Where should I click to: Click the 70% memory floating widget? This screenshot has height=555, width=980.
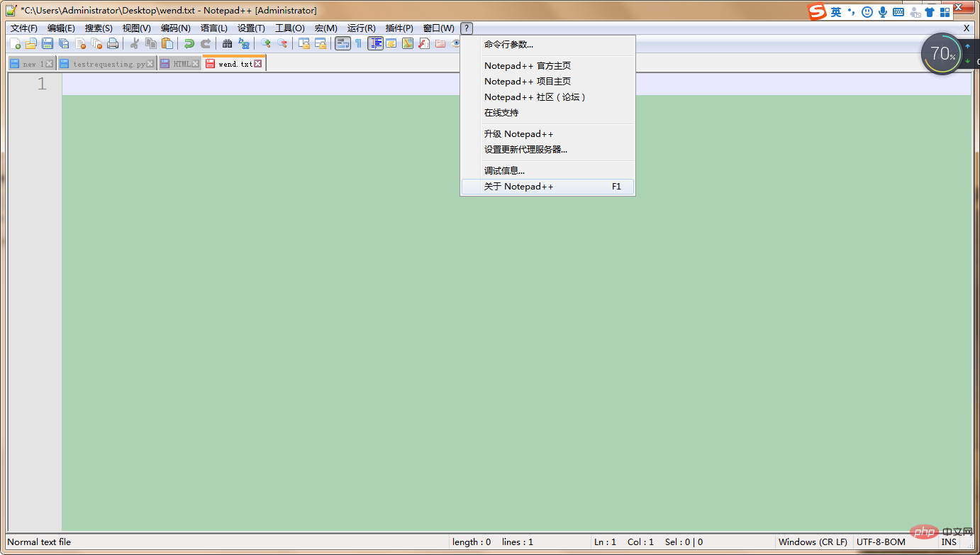(942, 54)
